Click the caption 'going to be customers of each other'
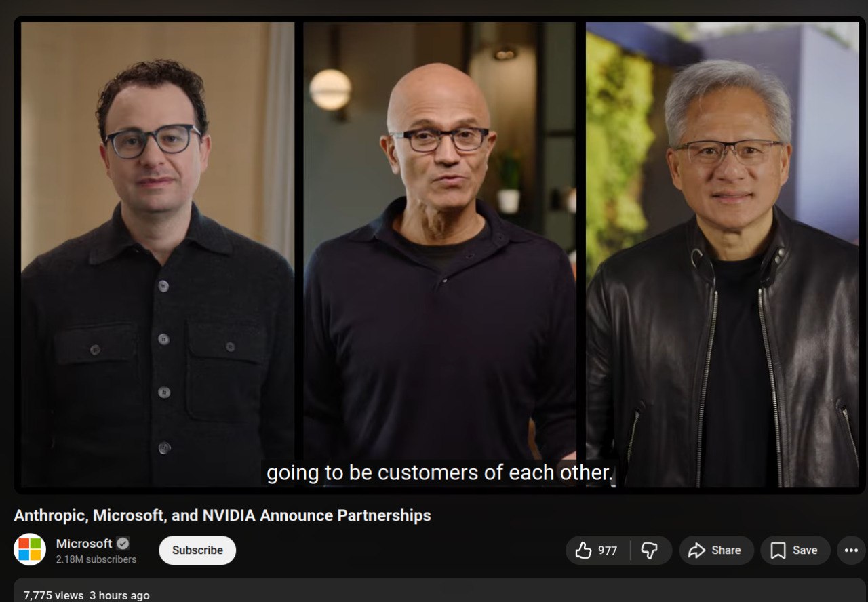868x602 pixels. tap(439, 473)
